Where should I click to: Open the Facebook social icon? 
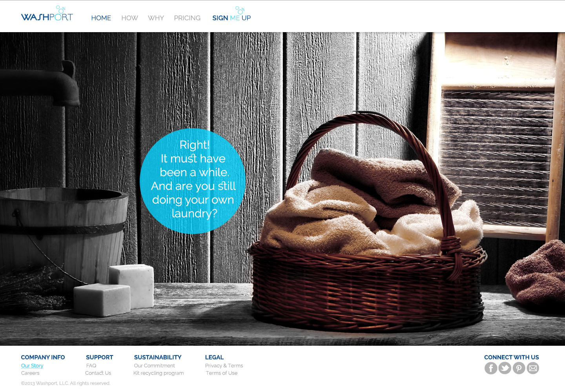(x=491, y=368)
